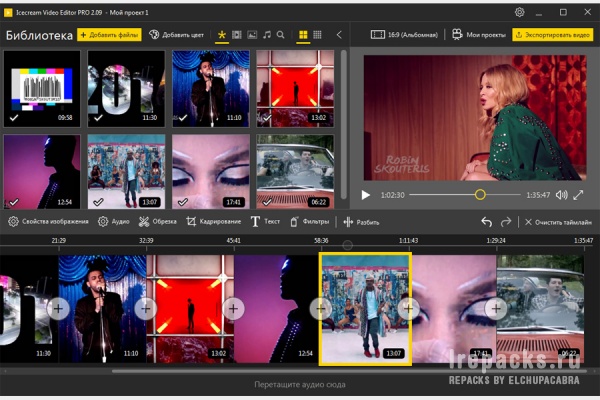Click the Библиотека heading
This screenshot has width=600, height=400.
tap(39, 35)
